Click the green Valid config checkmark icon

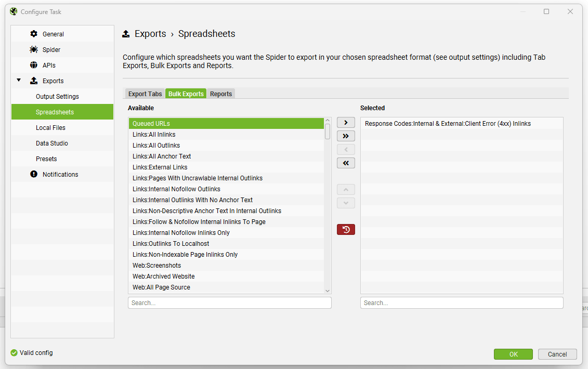coord(14,353)
